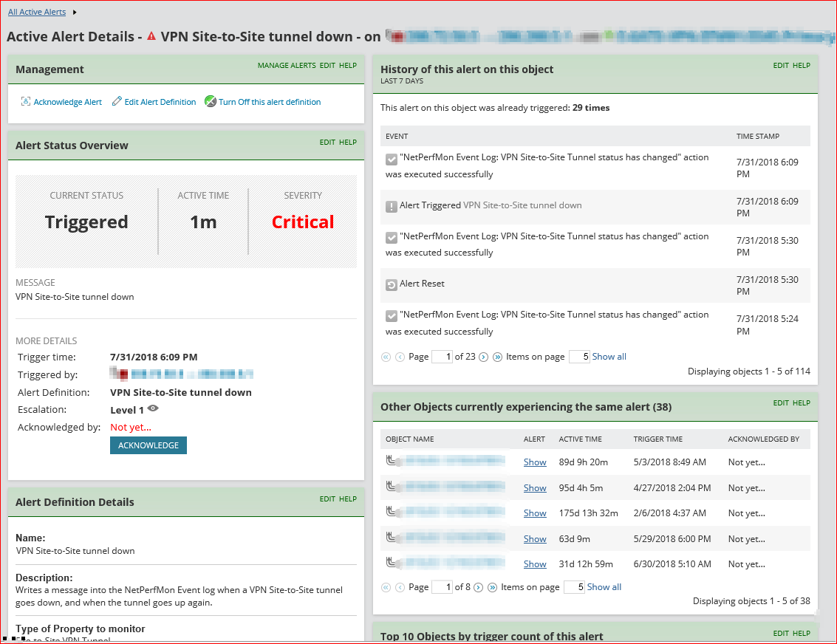The height and width of the screenshot is (644, 837).
Task: Click tunnel icon in row triggered 2/6/2018
Action: pos(392,512)
